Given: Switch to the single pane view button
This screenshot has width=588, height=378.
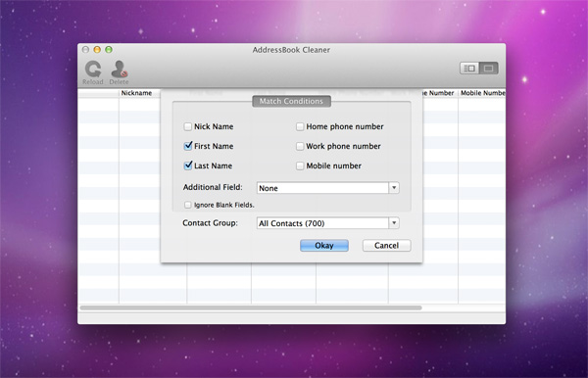Looking at the screenshot, I should 488,69.
